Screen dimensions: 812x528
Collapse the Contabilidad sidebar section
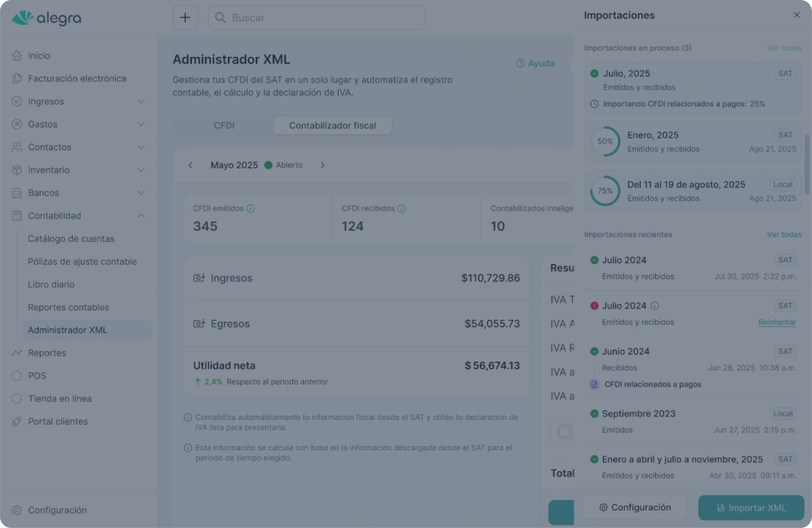click(141, 216)
